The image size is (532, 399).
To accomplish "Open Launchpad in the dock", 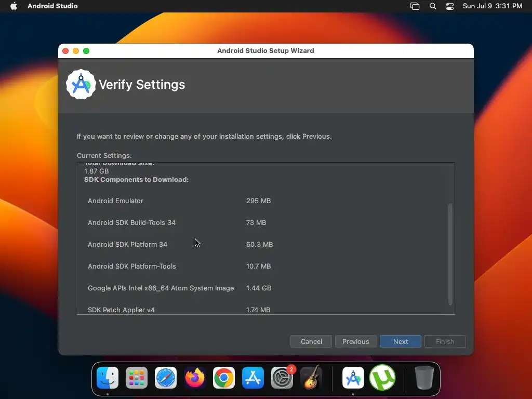I will (137, 378).
